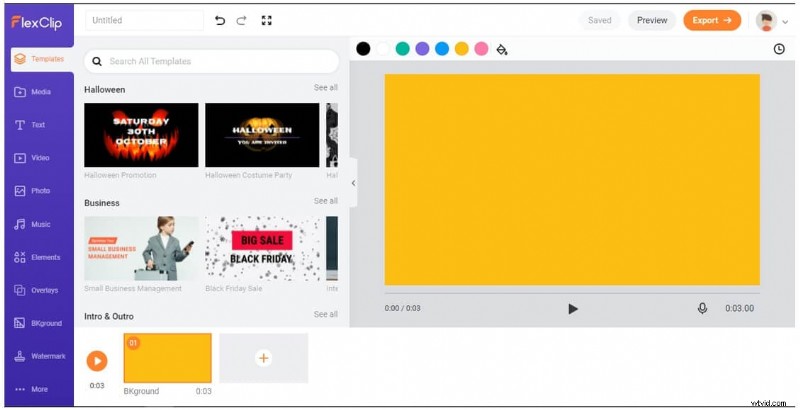Edit the Untitled project name field

(x=144, y=20)
